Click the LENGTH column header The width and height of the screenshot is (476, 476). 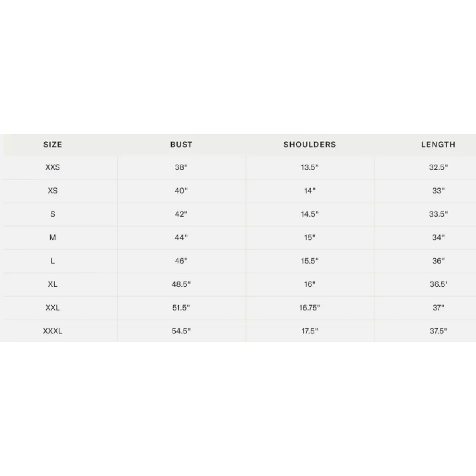(x=438, y=145)
